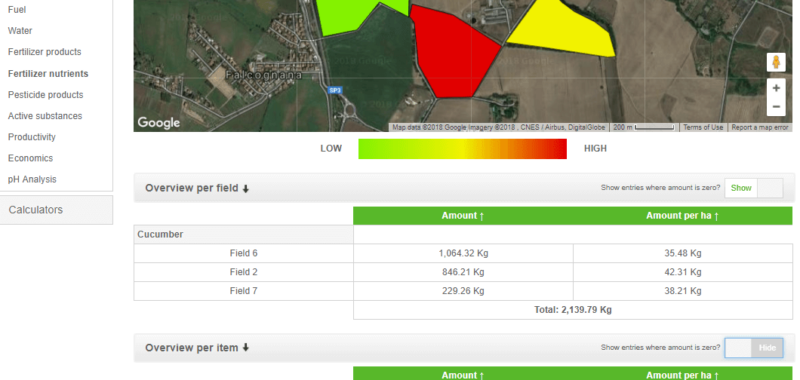Zoom out map with minus button
Screen dimensions: 800x380
tap(776, 107)
